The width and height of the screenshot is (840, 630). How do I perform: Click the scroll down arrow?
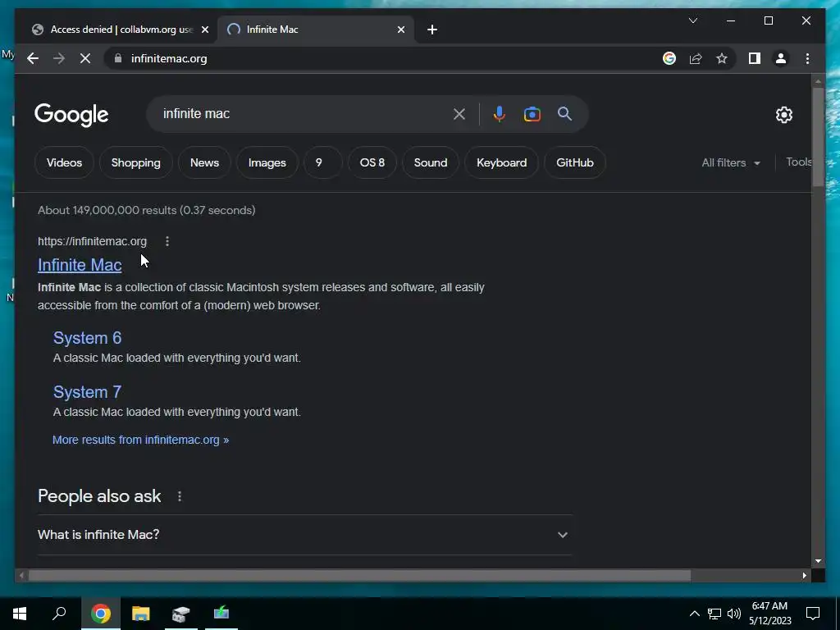pyautogui.click(x=818, y=561)
